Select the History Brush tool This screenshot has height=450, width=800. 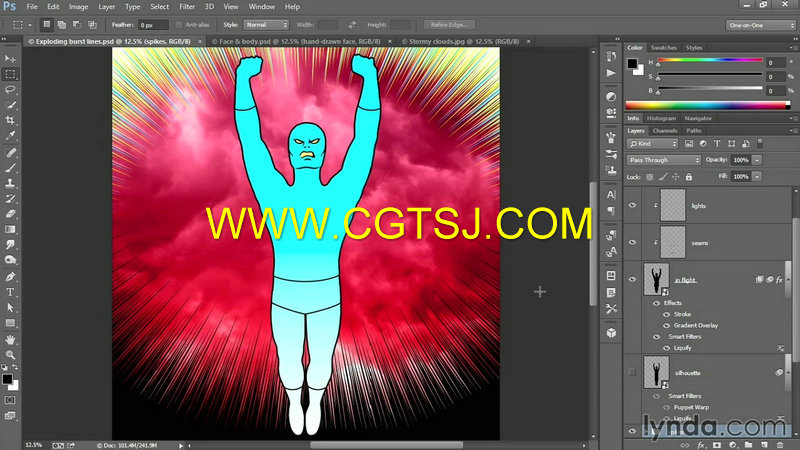tap(10, 198)
